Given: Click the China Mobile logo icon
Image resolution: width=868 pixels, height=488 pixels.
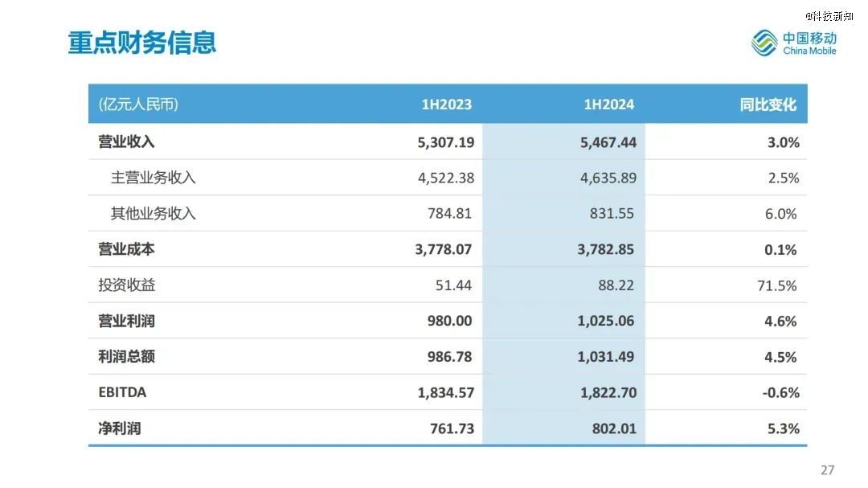Looking at the screenshot, I should (764, 43).
